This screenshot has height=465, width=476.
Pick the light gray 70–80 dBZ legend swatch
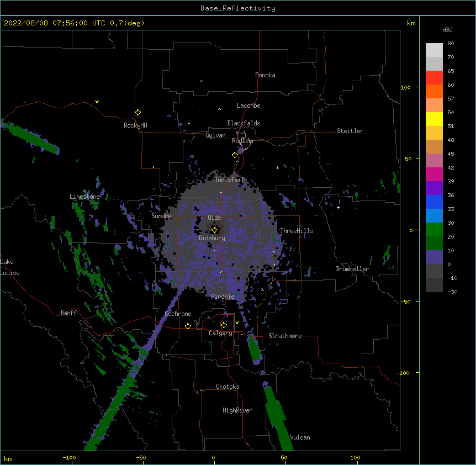click(434, 50)
